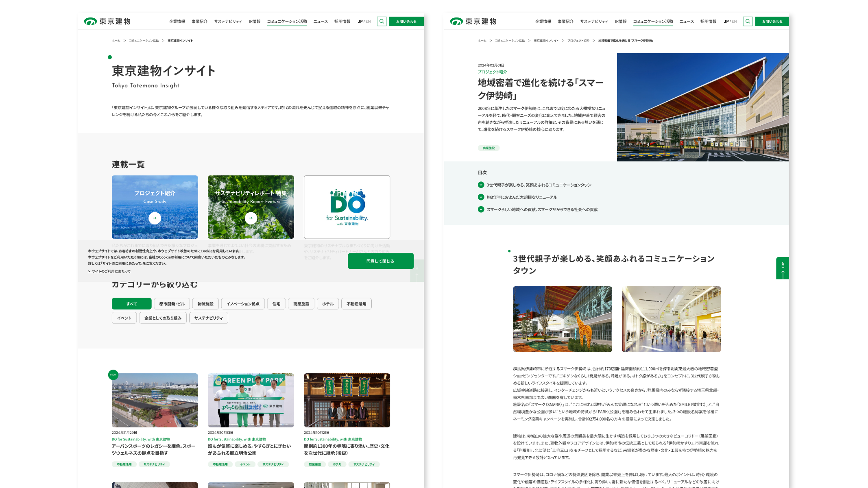Click アーバンスポーツのレガシーを継承 article title
This screenshot has height=488, width=868.
[x=154, y=449]
